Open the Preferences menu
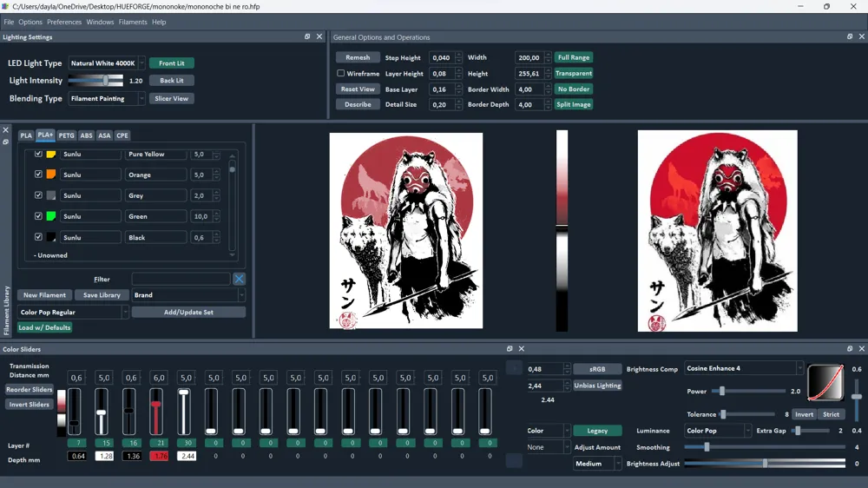The image size is (868, 488). click(64, 23)
